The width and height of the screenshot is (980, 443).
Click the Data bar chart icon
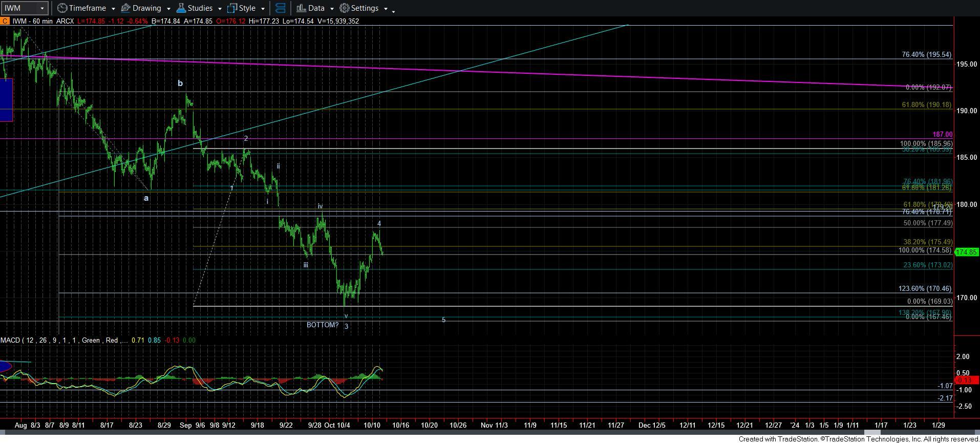(301, 8)
